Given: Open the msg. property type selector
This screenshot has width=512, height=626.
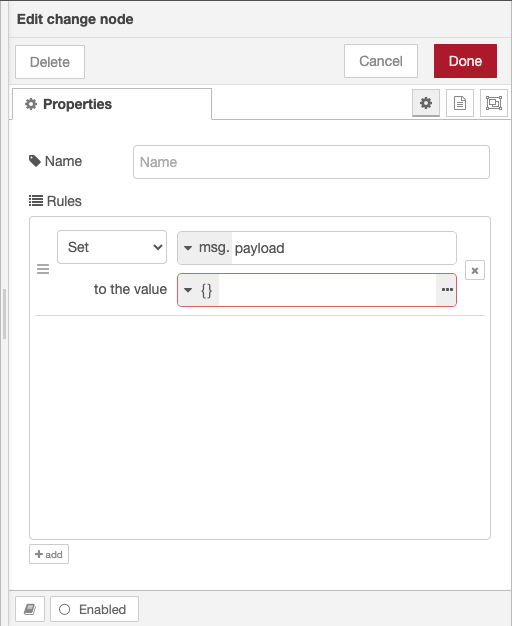Looking at the screenshot, I should tap(205, 248).
